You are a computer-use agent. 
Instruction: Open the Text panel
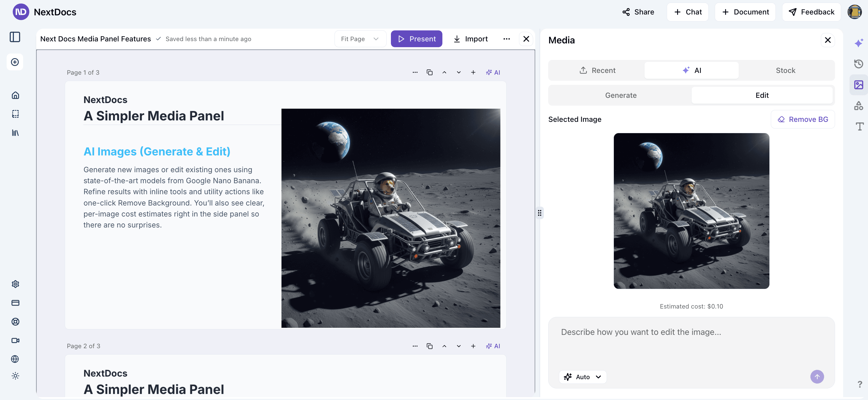(859, 126)
